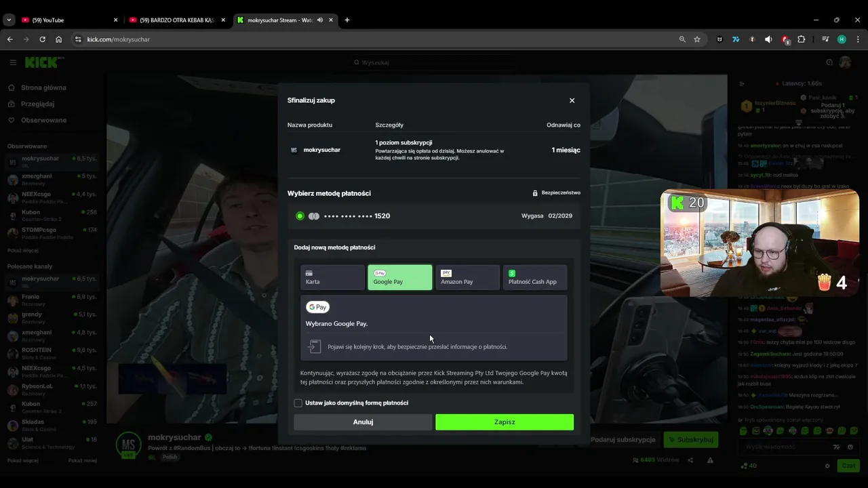Click the share stream icon
This screenshot has width=868, height=488.
(690, 460)
